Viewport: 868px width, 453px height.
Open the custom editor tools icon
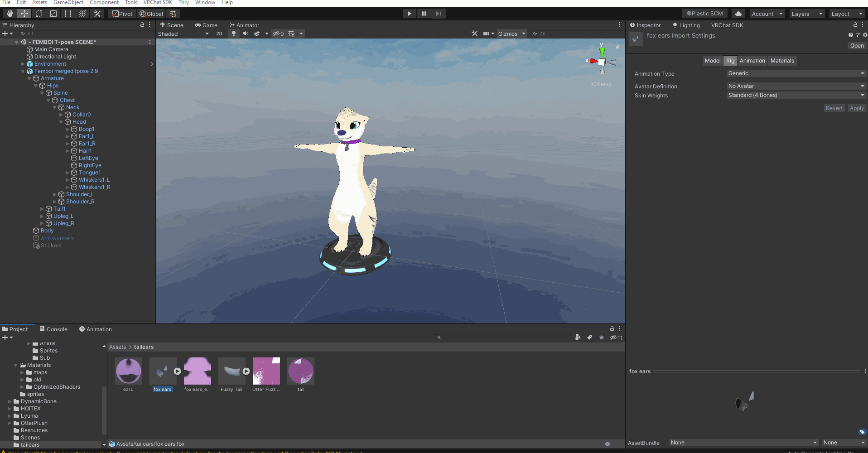97,14
